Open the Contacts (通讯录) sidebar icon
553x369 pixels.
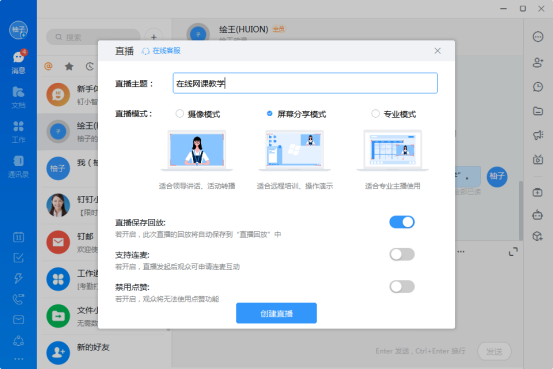tap(18, 167)
